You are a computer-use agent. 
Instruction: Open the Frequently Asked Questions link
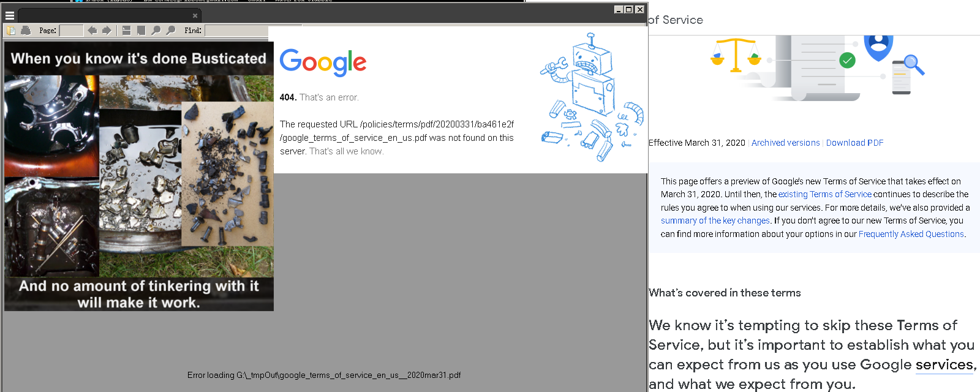(x=911, y=234)
